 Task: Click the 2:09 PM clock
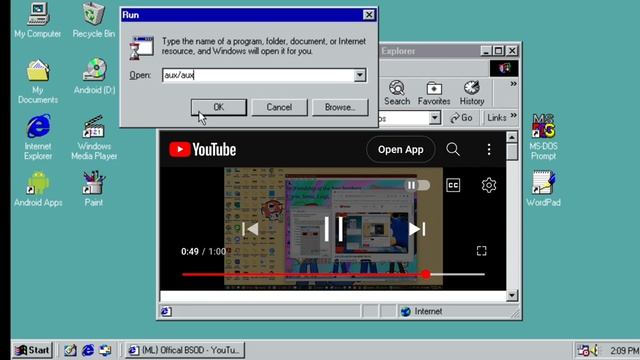[x=624, y=351]
